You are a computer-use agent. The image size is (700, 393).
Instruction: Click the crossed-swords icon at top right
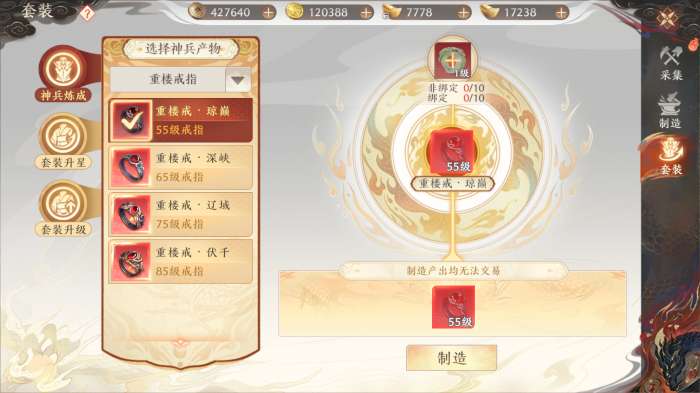click(x=667, y=18)
